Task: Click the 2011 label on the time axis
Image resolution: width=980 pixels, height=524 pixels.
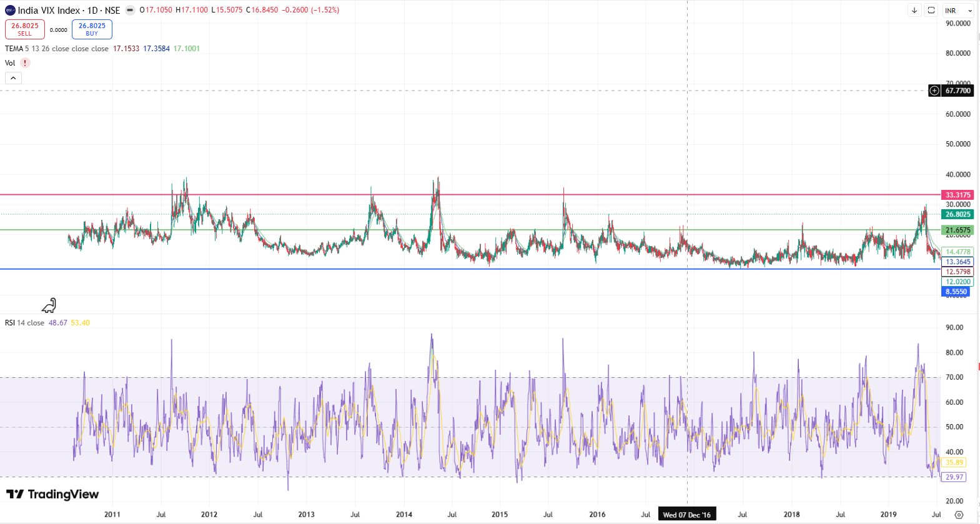Action: [112, 515]
